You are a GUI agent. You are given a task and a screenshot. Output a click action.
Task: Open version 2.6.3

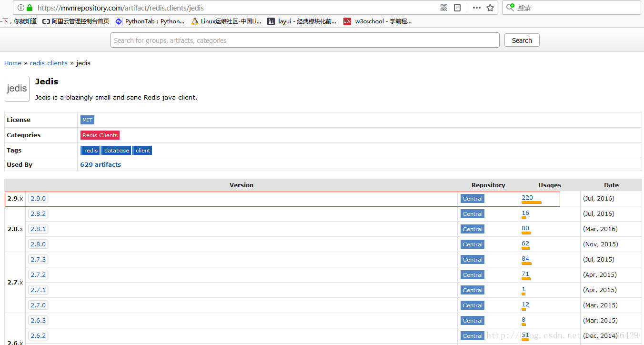(x=38, y=321)
